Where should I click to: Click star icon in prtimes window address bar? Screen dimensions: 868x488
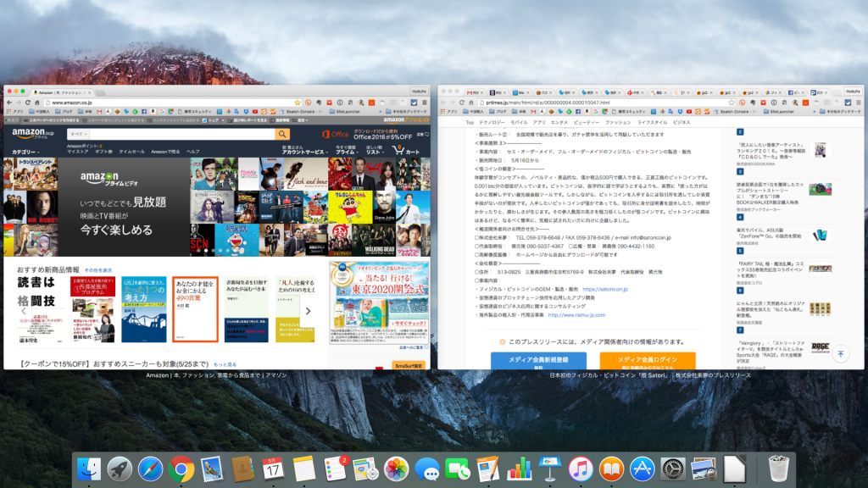tap(732, 103)
